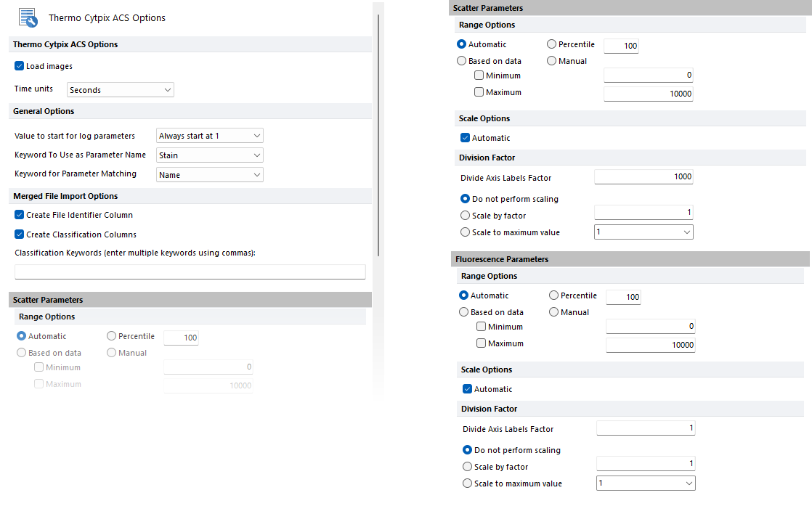Uncheck the Load images checkbox
Screen dimensions: 812x506
[19, 66]
